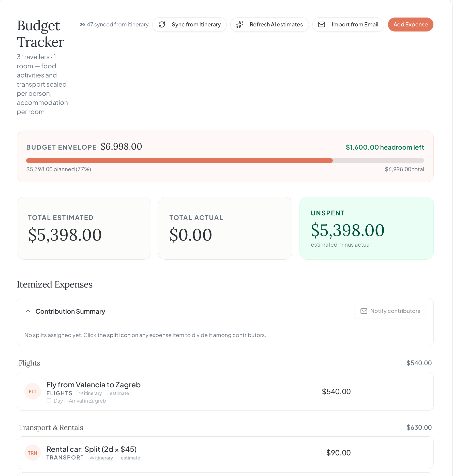The width and height of the screenshot is (453, 476).
Task: Click the Contribution Summary title
Action: [70, 311]
